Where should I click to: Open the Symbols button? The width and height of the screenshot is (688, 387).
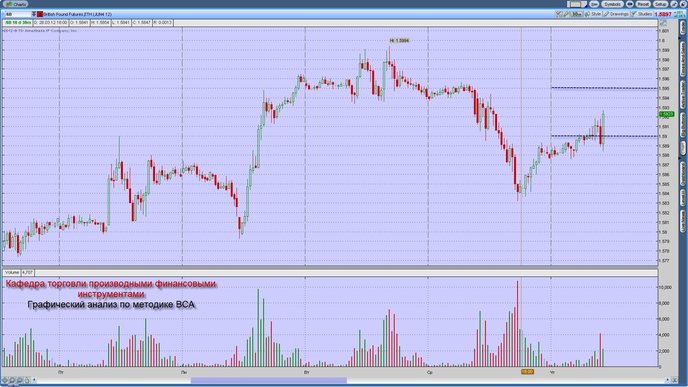click(612, 4)
